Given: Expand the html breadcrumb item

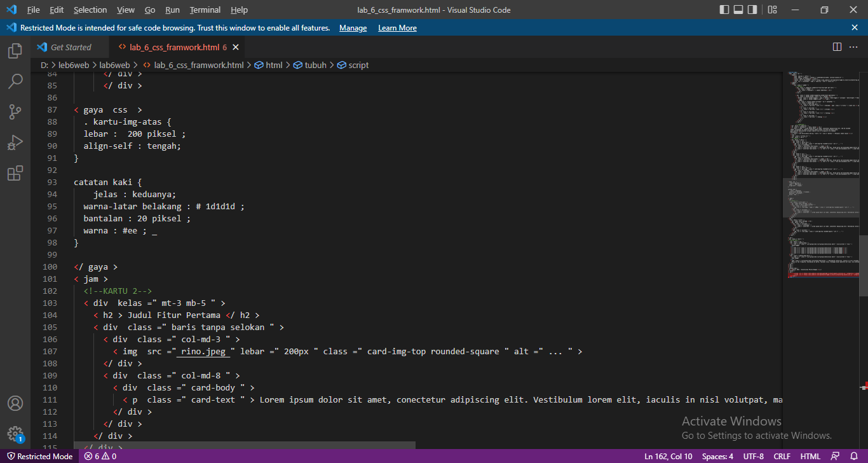Looking at the screenshot, I should tap(273, 64).
